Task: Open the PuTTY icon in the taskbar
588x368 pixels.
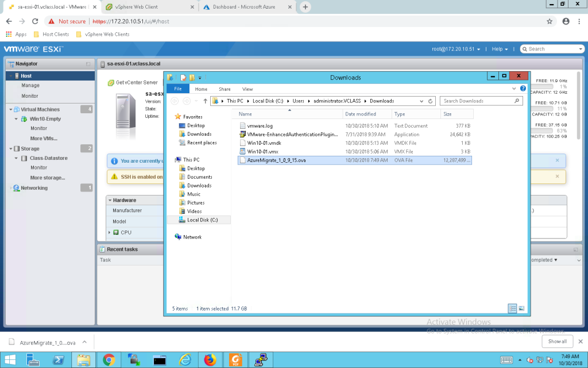Action: [261, 360]
